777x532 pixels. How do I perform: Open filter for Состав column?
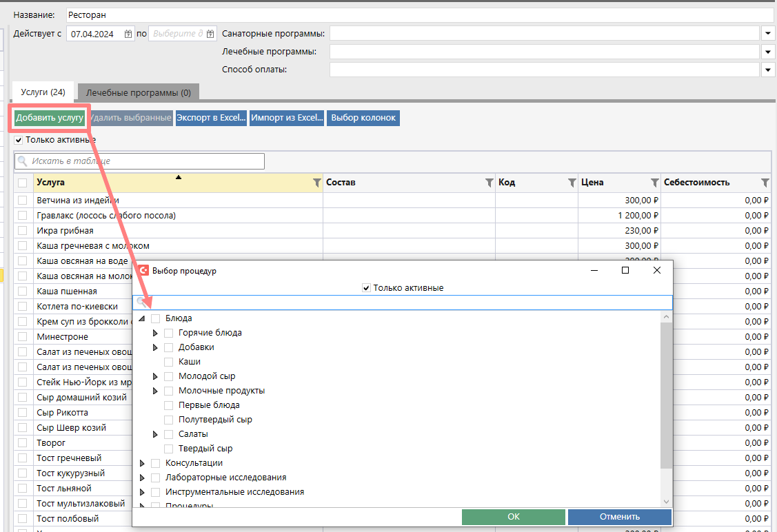coord(489,183)
